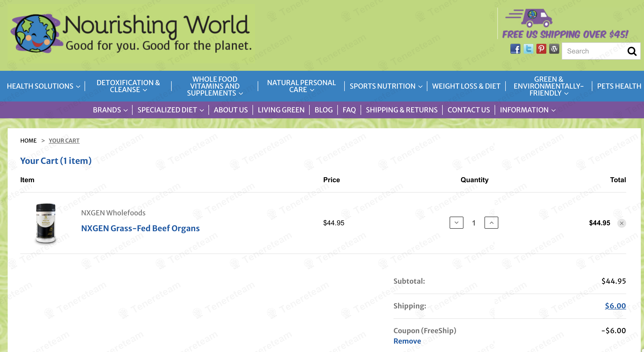Open the Pets Health category
The height and width of the screenshot is (352, 644).
tap(619, 86)
